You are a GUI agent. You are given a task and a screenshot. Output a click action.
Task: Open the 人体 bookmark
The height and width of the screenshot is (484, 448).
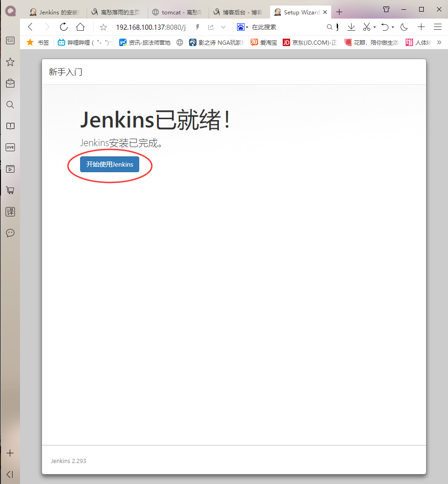pos(418,43)
